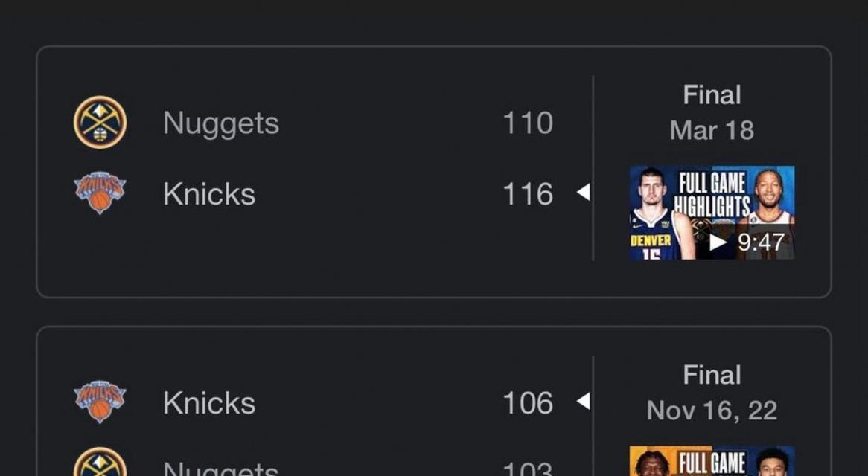
Task: Click the winner arrow beside the 116 score
Action: coord(584,193)
